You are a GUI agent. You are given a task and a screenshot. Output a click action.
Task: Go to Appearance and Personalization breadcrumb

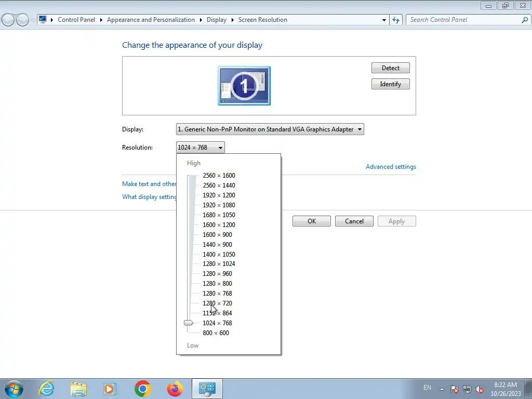coord(151,20)
